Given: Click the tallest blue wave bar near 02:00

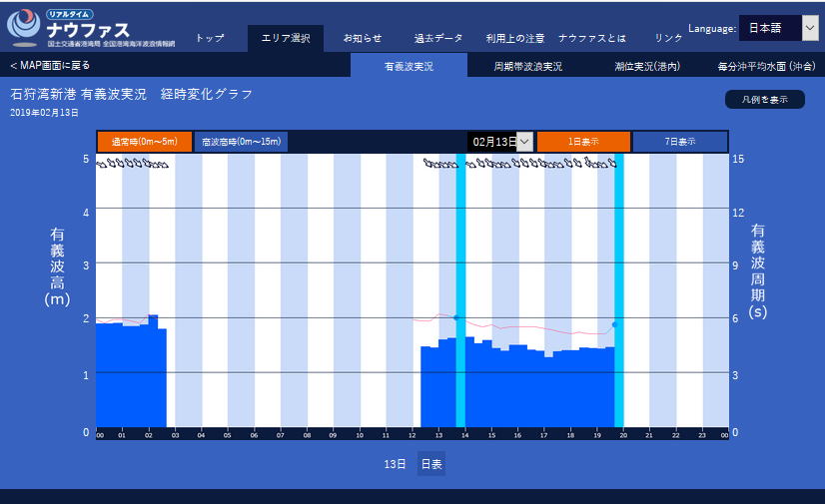Looking at the screenshot, I should pos(153,369).
